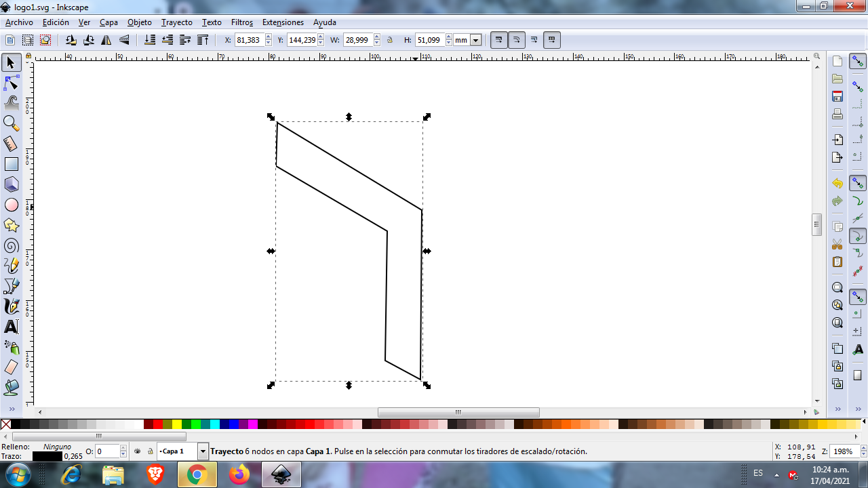The image size is (868, 488).
Task: Increase the opacity O spinner
Action: click(123, 448)
